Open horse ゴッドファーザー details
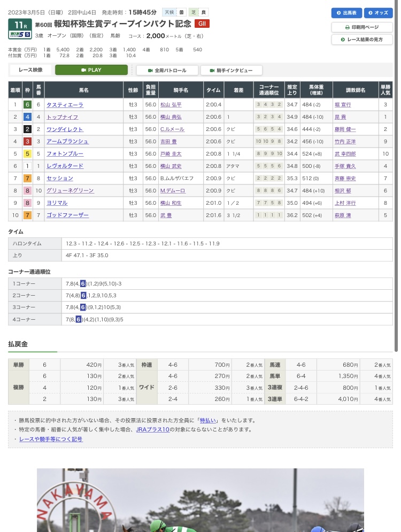 coord(67,215)
